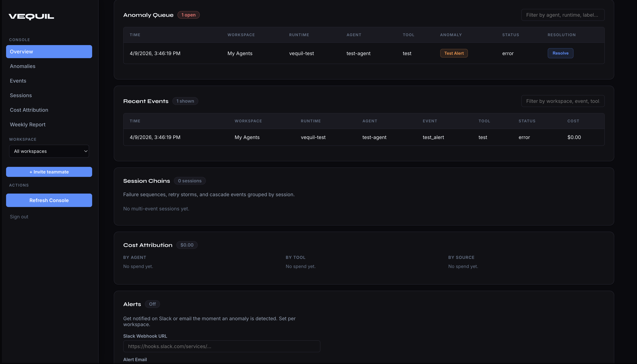The height and width of the screenshot is (364, 637).
Task: Click the Test Alert anomaly badge
Action: tap(454, 53)
